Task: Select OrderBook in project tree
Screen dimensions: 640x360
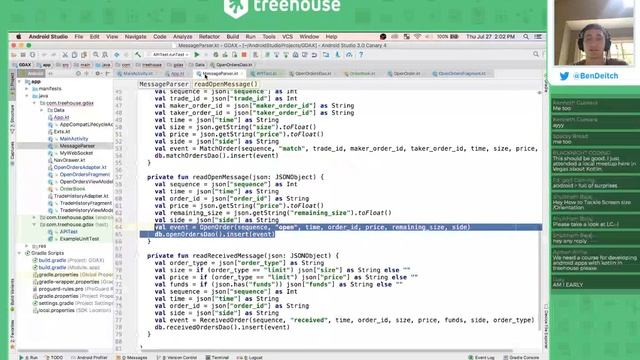Action: 72,189
